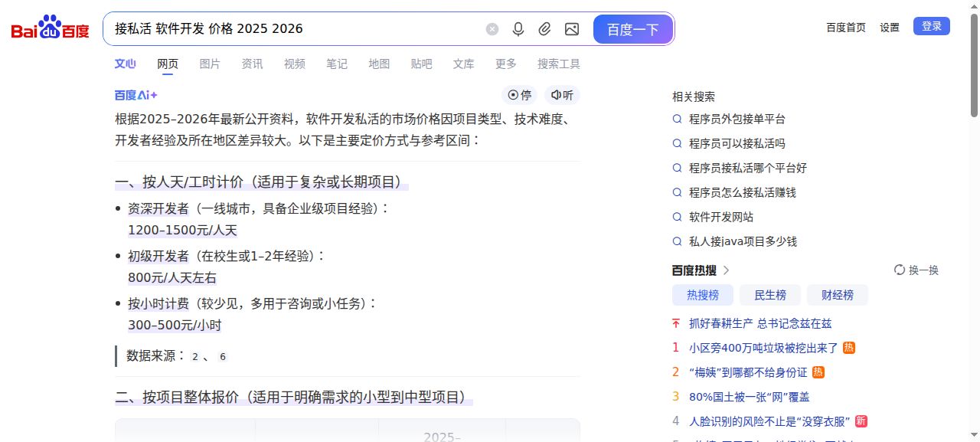Expand the 更多 search categories
This screenshot has width=980, height=442.
pyautogui.click(x=505, y=64)
